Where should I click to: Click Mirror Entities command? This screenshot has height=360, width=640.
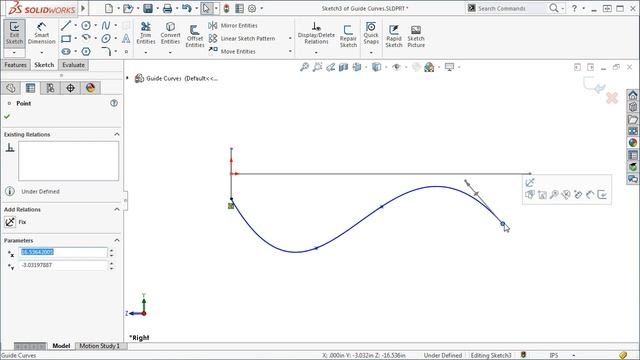click(x=233, y=25)
